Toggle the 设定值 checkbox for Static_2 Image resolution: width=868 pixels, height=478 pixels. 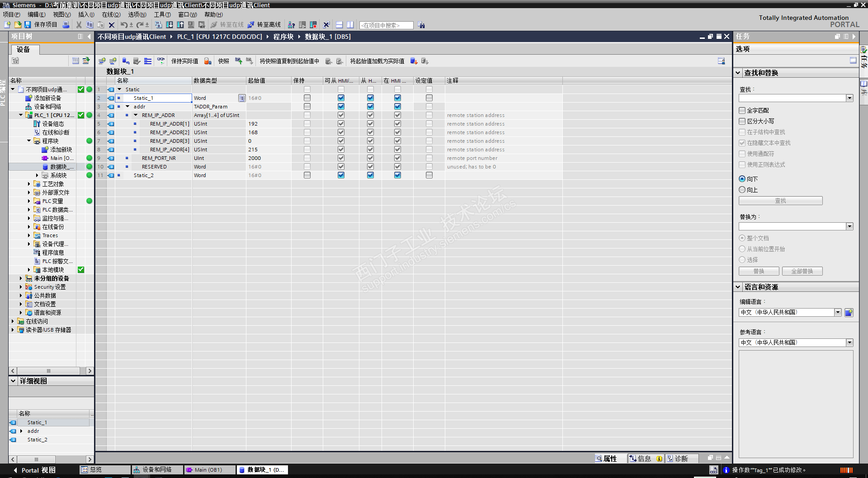pos(429,175)
